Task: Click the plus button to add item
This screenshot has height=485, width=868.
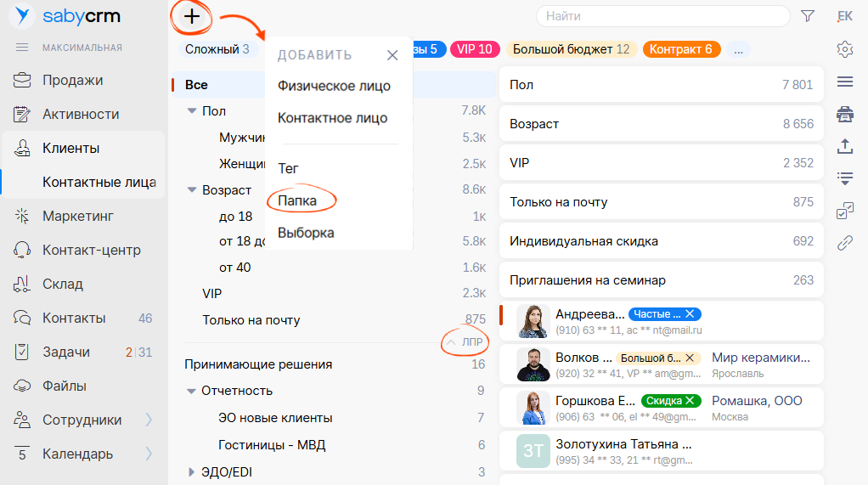Action: (193, 16)
